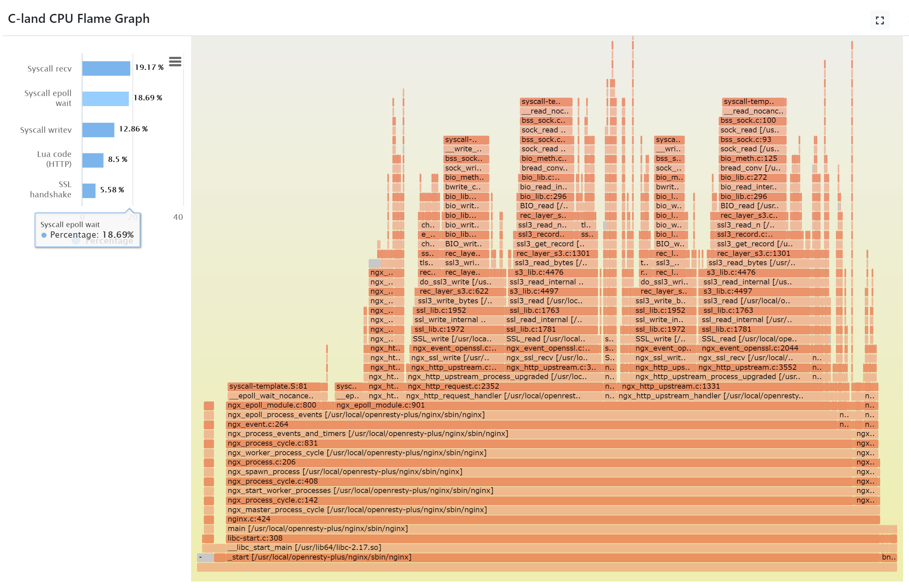The width and height of the screenshot is (909, 588).
Task: Click the 'C-land CPU Flame Graph' title
Action: point(78,18)
